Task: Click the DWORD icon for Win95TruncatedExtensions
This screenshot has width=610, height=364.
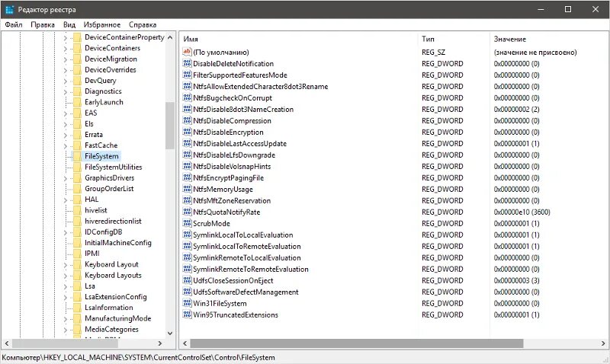Action: [187, 315]
